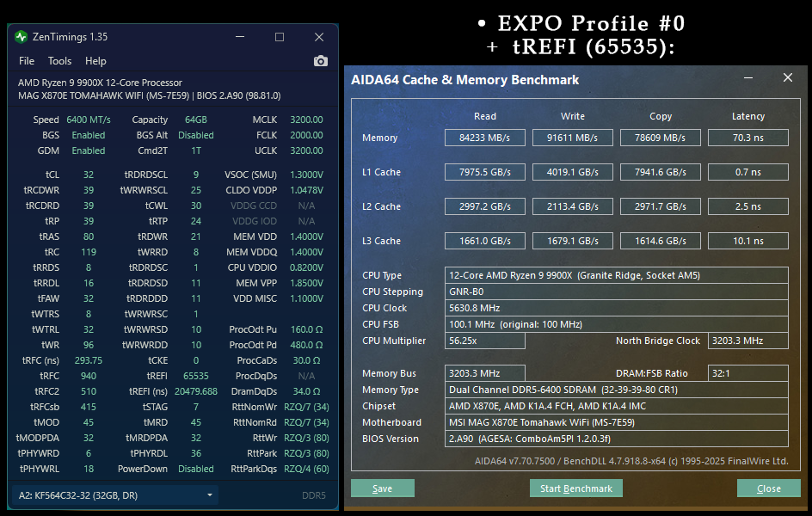
Task: Click the Close button in AIDA64
Action: click(x=768, y=488)
